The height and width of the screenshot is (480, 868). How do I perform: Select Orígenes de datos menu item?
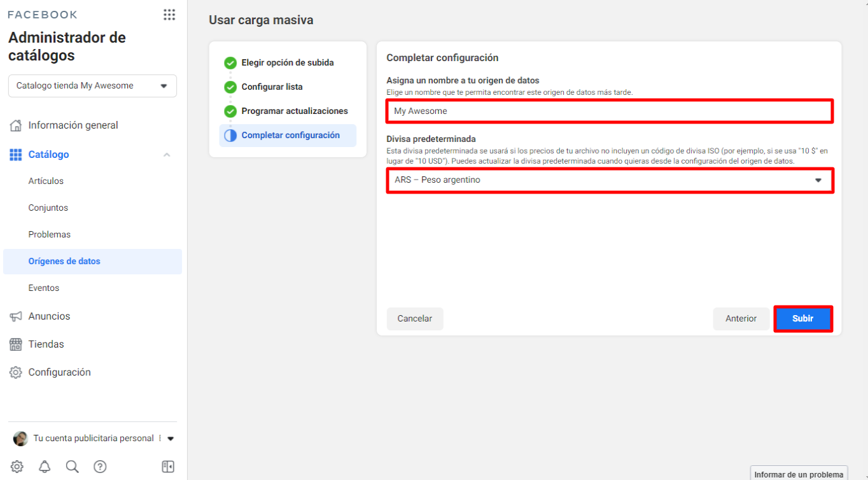click(x=92, y=262)
